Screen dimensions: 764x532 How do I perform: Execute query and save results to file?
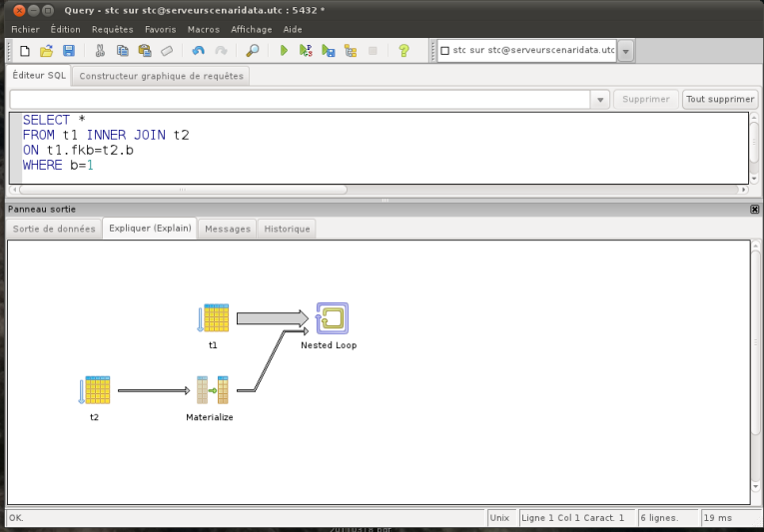329,51
